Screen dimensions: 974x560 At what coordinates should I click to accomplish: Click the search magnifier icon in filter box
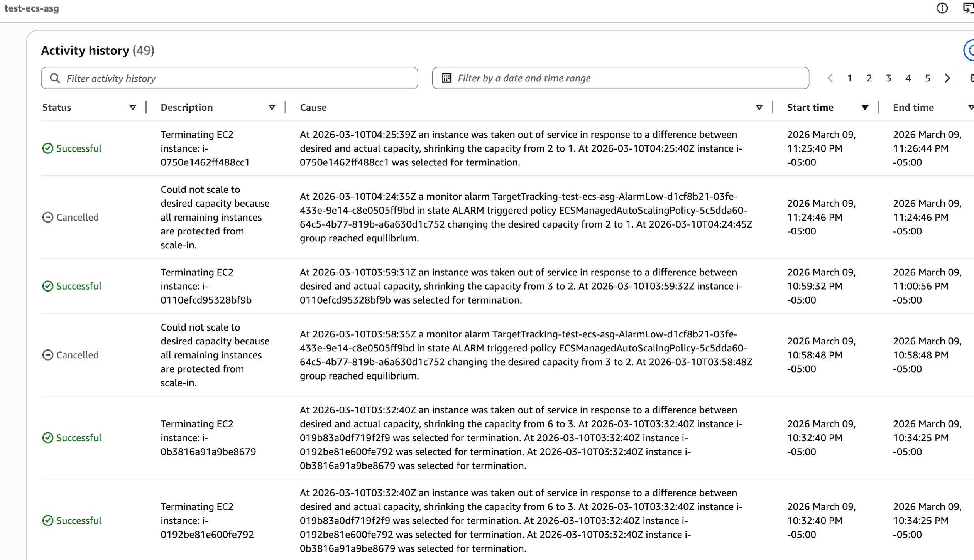(55, 78)
